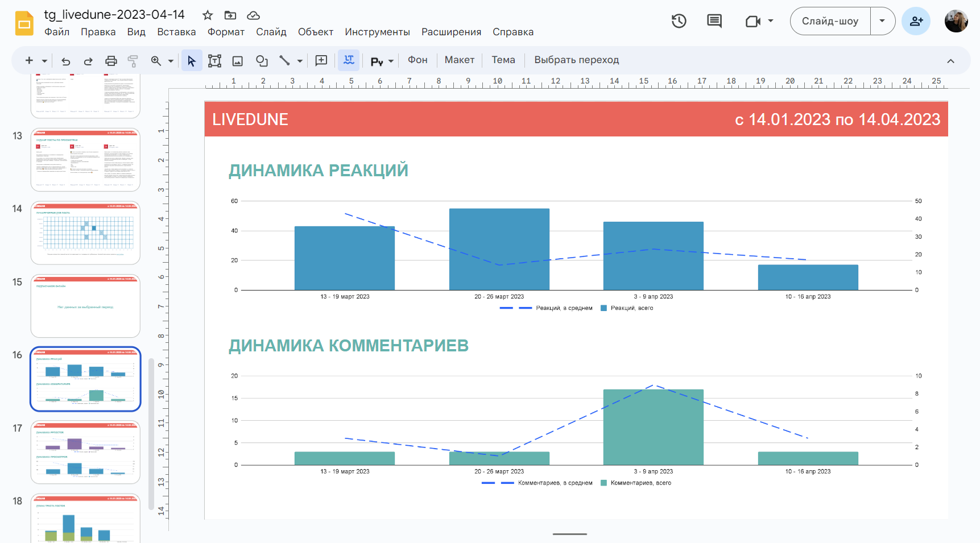Open the Справка menu
The width and height of the screenshot is (980, 543).
coord(513,32)
